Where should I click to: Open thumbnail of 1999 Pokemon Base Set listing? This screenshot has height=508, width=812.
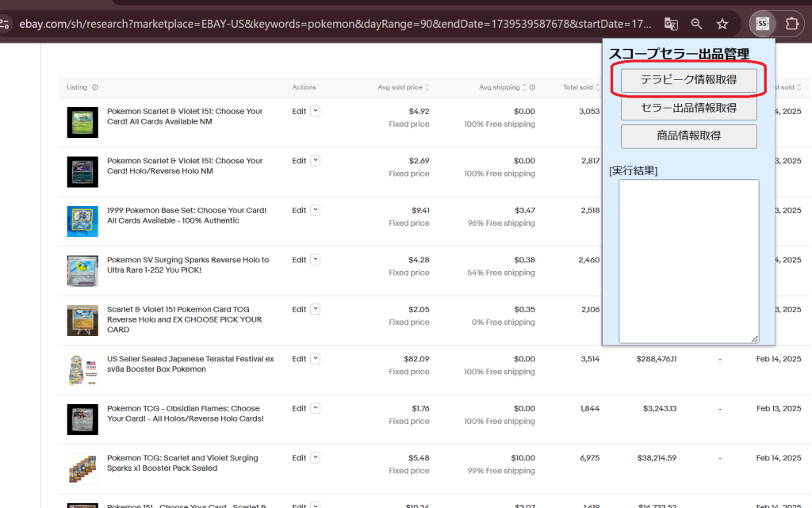(82, 221)
